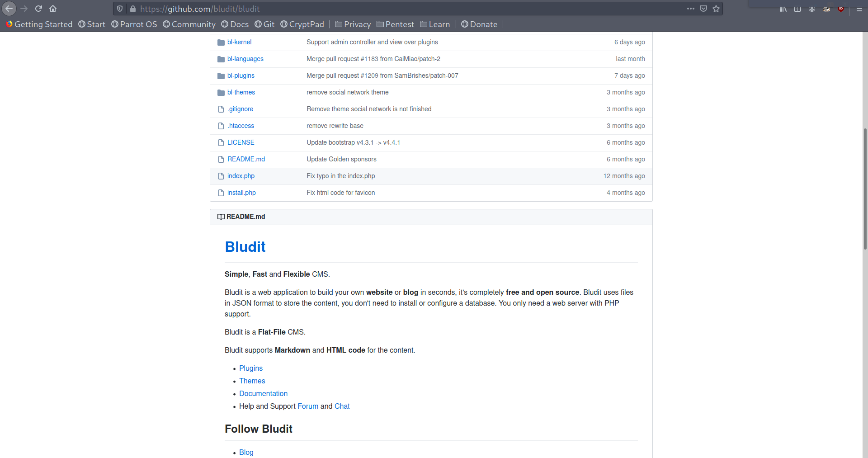Screen dimensions: 868x458
Task: Open the bl-themes directory
Action: click(x=241, y=92)
